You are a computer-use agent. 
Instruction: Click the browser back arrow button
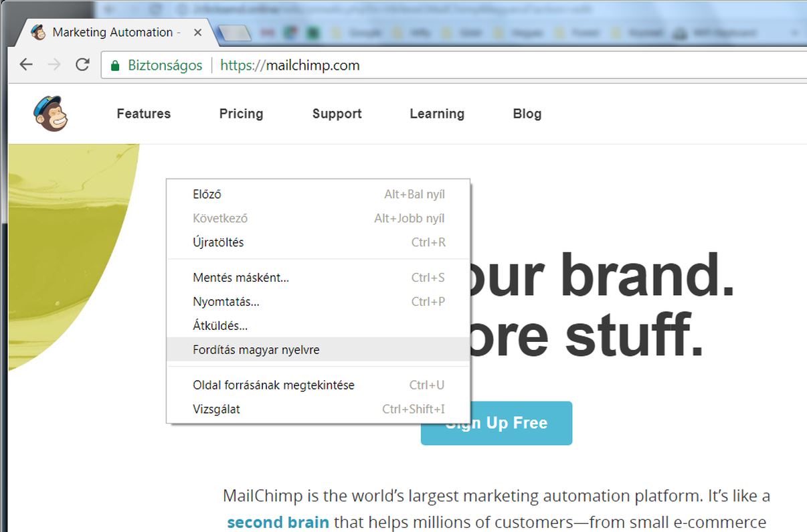point(26,65)
